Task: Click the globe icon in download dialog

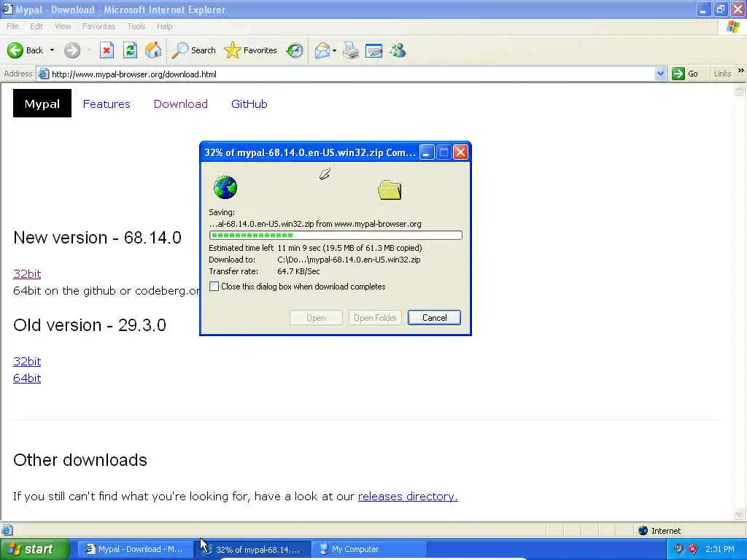Action: point(225,187)
